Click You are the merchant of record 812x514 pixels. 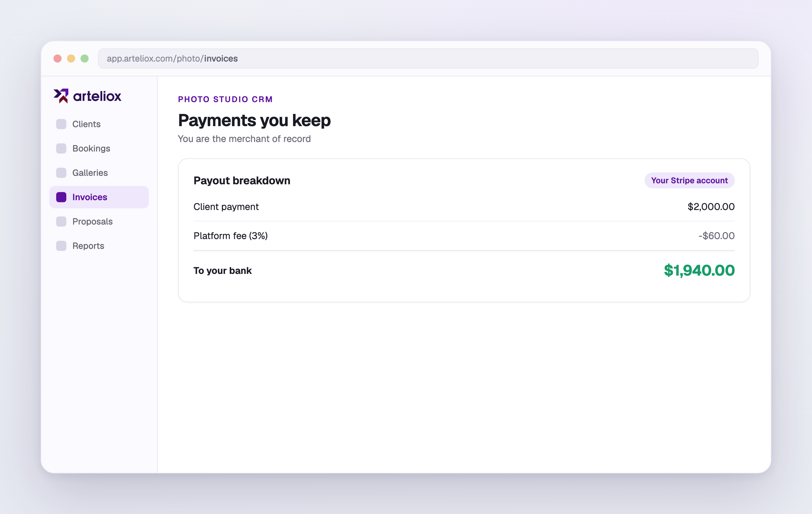[244, 139]
